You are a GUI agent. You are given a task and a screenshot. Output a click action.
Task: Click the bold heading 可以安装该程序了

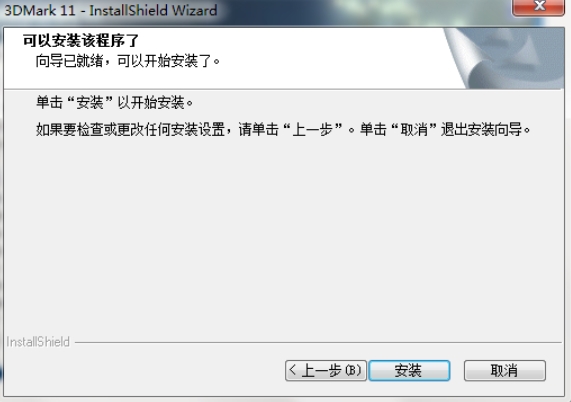coord(81,40)
